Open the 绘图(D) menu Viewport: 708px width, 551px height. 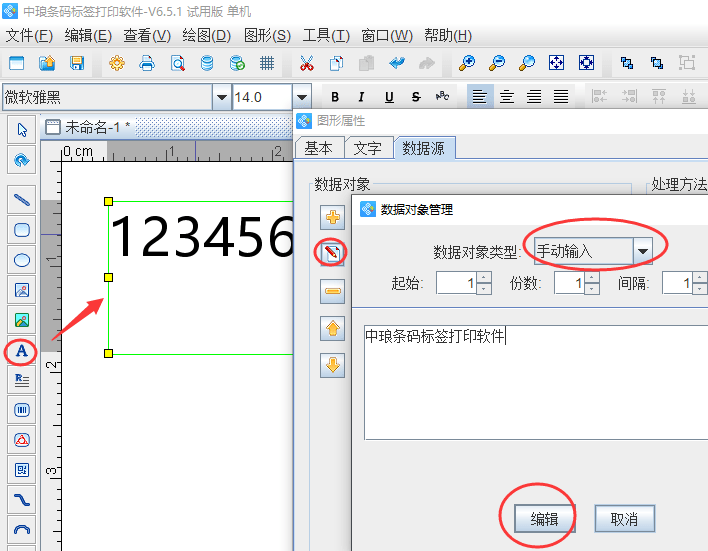[207, 36]
